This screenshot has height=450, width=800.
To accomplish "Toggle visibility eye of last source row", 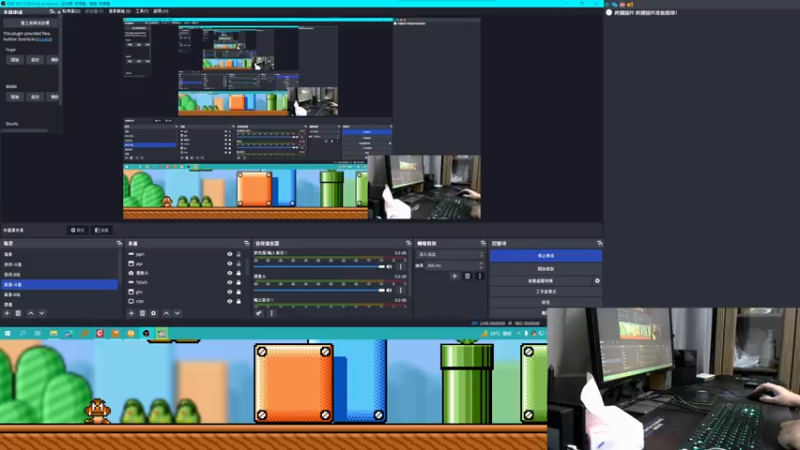I will 230,302.
